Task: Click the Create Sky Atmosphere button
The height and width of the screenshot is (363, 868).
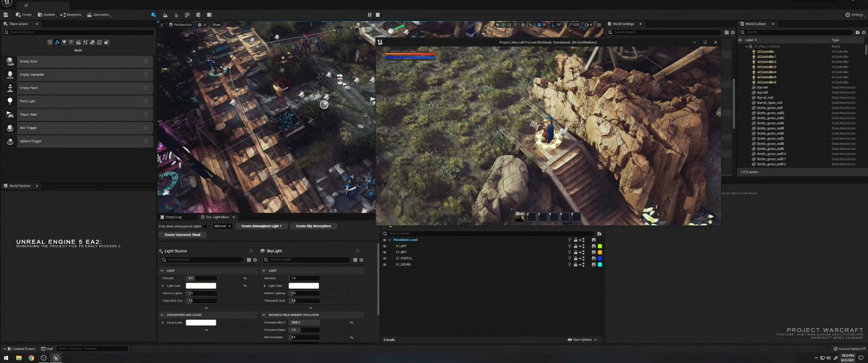Action: tap(313, 226)
